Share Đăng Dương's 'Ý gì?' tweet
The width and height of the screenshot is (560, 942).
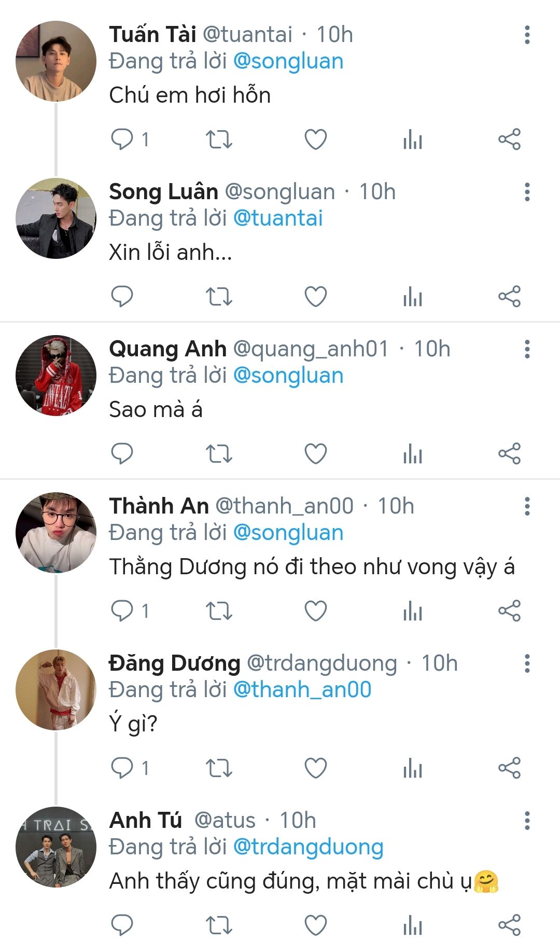click(509, 768)
